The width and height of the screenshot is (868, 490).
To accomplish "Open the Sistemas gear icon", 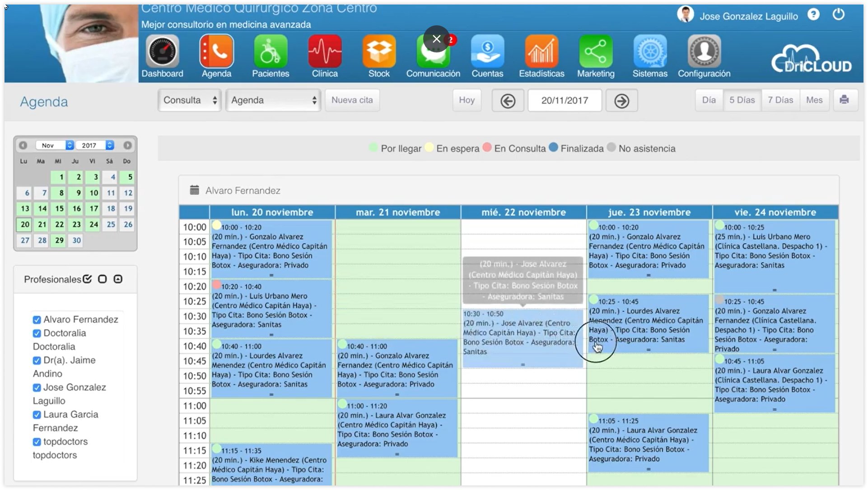I will tap(650, 52).
